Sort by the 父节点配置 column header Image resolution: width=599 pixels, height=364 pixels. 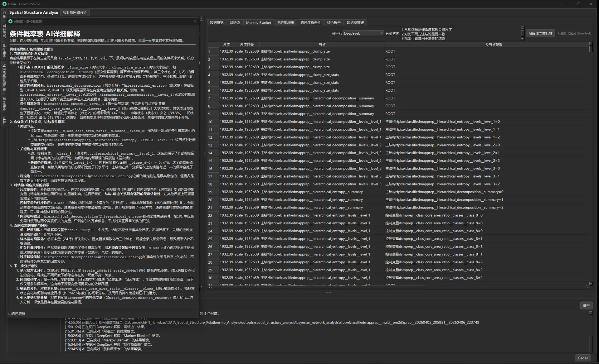click(494, 45)
